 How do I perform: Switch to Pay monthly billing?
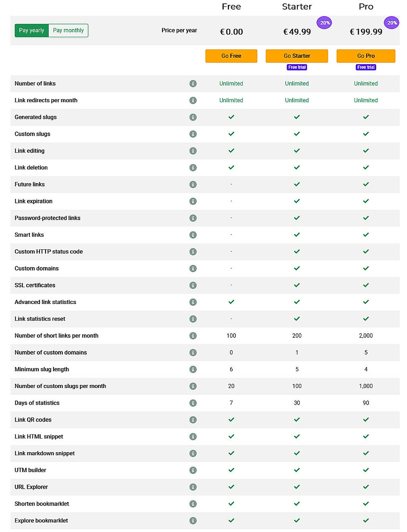pos(68,30)
